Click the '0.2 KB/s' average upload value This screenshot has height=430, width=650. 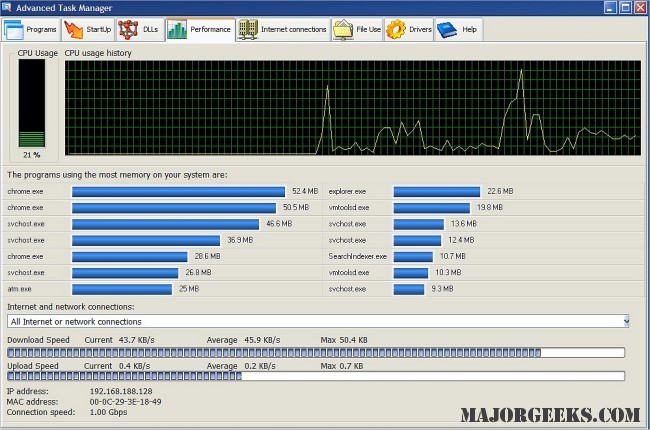point(260,366)
